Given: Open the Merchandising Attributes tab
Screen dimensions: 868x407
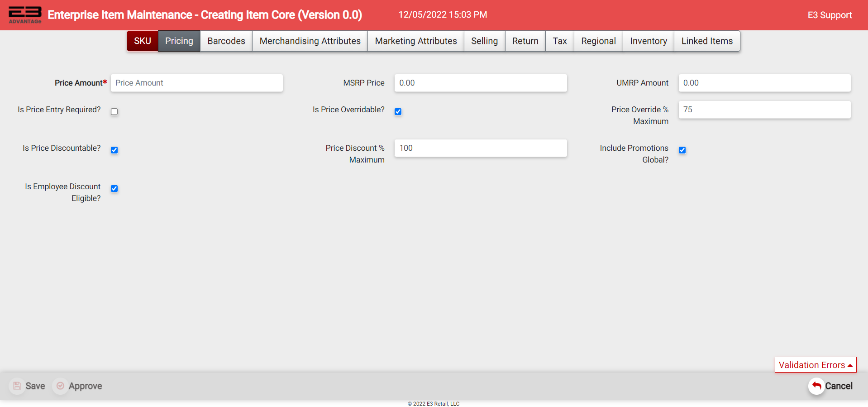Looking at the screenshot, I should point(310,41).
